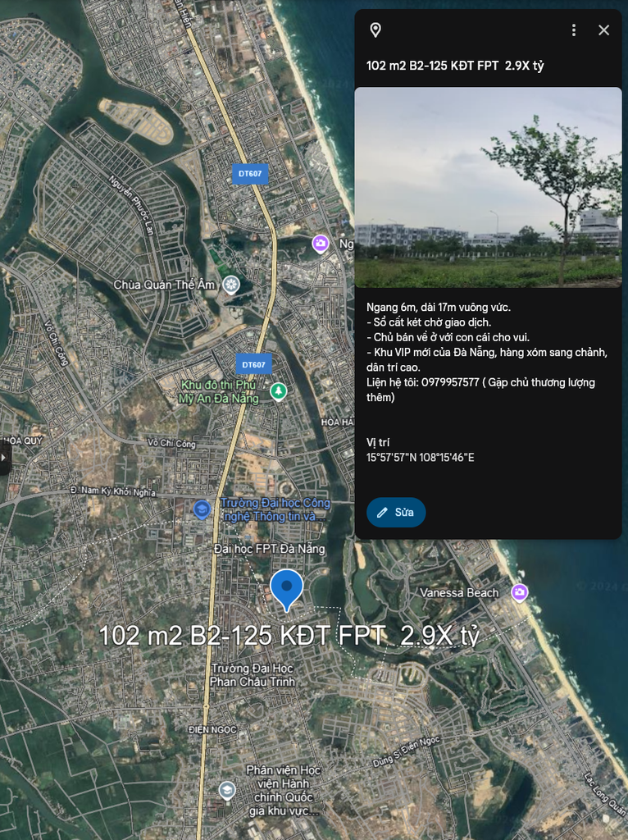628x840 pixels.
Task: Click the placemark pin icon in info panel
Action: click(375, 30)
